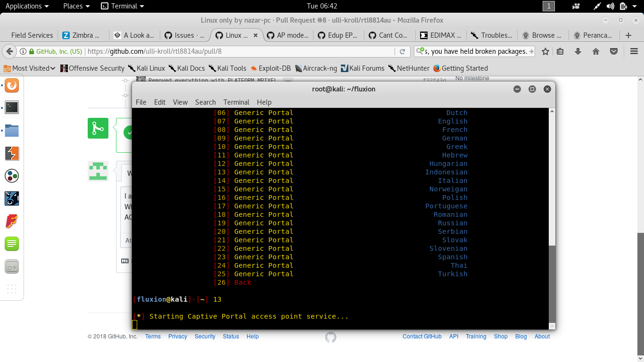Click the Contact GitHub footer link

[x=422, y=337]
